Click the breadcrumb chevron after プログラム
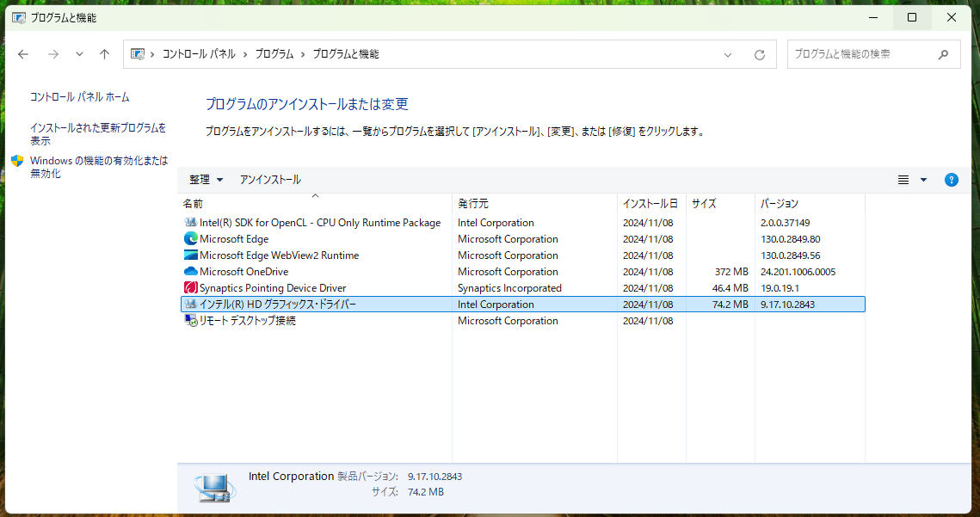 [303, 54]
